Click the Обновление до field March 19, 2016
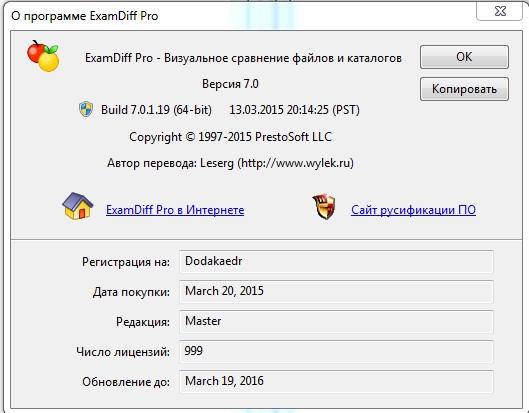The height and width of the screenshot is (413, 529). point(336,381)
